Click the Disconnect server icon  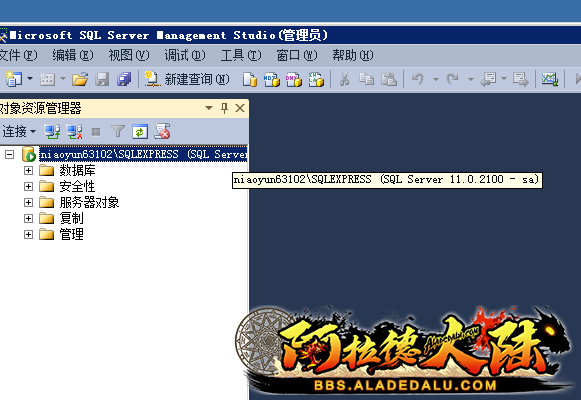click(74, 131)
